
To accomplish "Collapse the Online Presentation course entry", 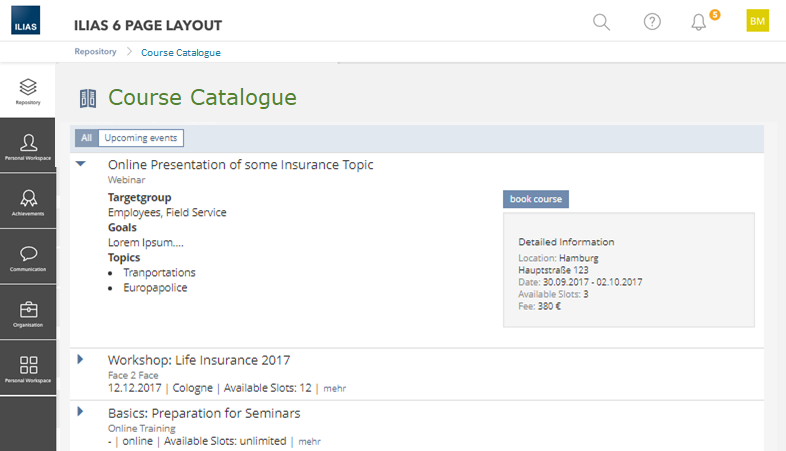I will 81,164.
